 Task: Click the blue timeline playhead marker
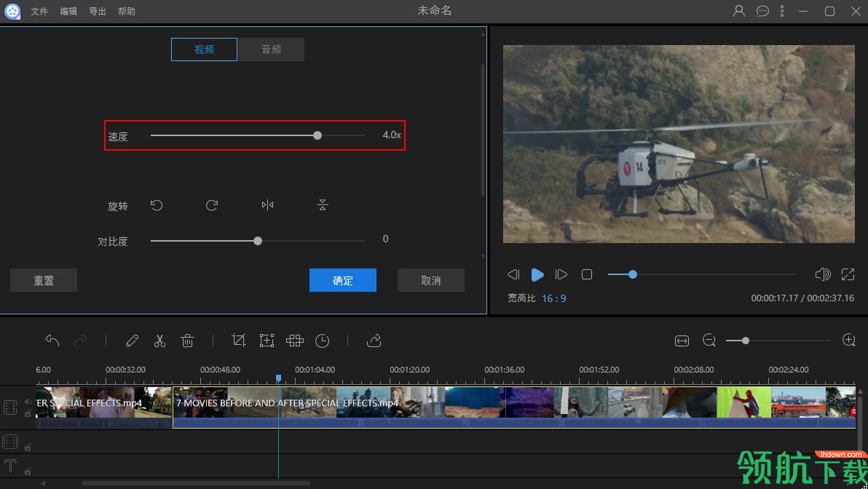click(x=278, y=378)
